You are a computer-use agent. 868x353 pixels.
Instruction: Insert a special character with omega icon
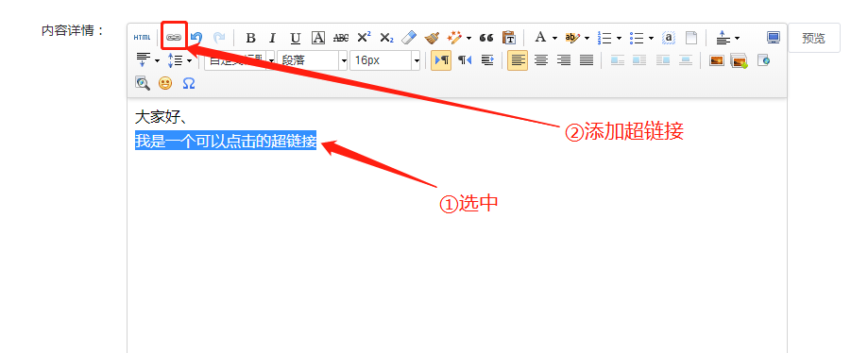[189, 83]
